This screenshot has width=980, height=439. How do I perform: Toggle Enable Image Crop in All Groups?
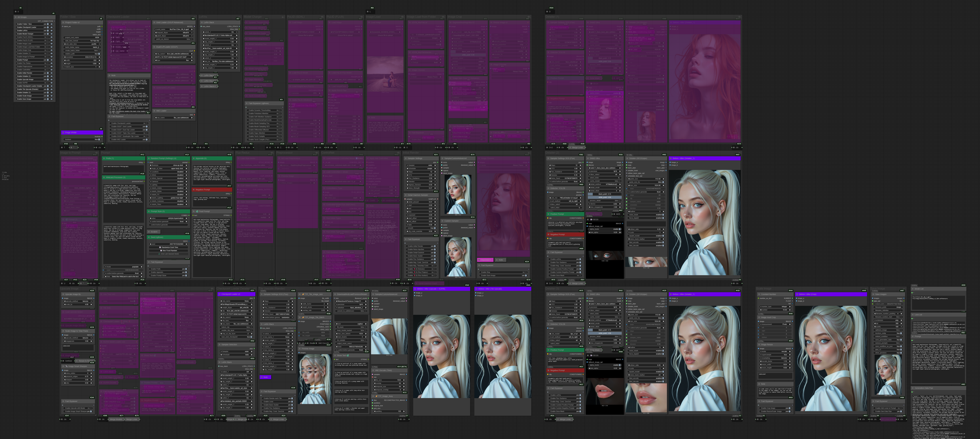(48, 50)
